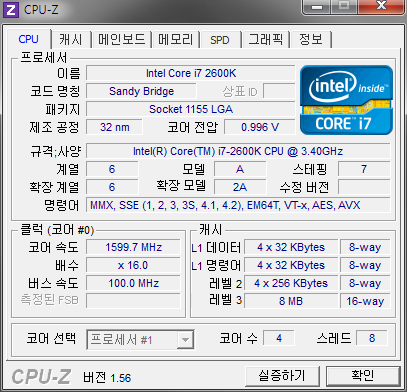Open the 그래픽 tab
The height and width of the screenshot is (392, 407).
coord(266,40)
